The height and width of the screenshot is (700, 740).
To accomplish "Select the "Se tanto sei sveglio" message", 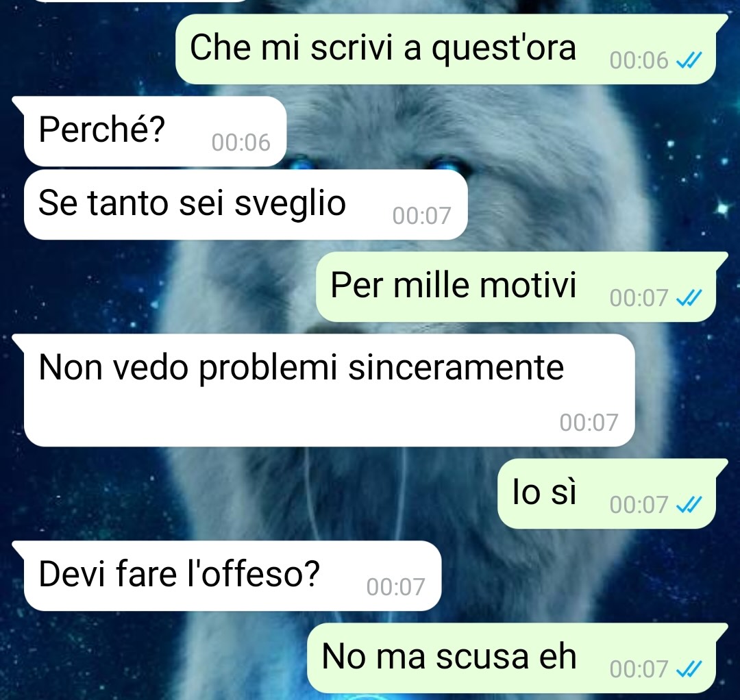I will 245,205.
